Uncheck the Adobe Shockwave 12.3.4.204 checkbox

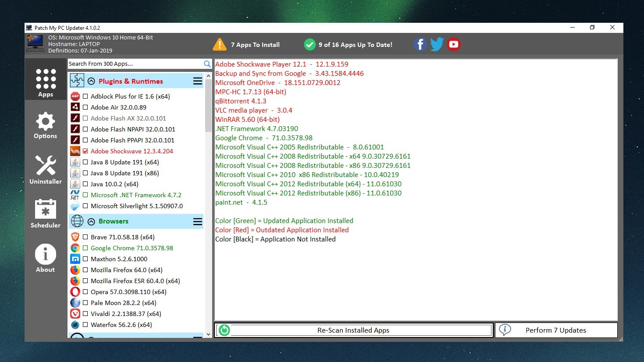point(85,151)
